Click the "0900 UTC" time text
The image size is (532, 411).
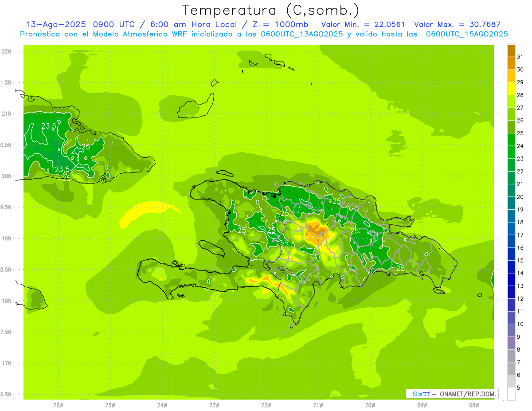113,24
